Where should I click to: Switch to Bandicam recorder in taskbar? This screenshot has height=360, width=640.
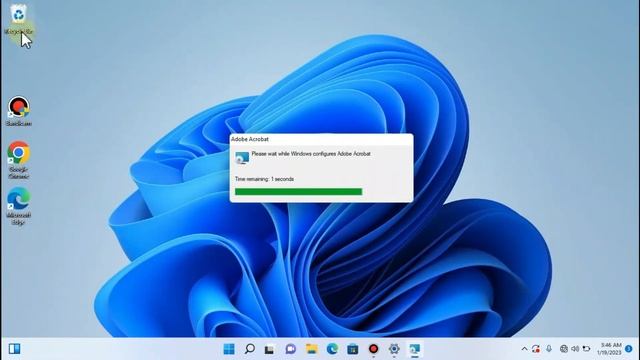coord(373,349)
